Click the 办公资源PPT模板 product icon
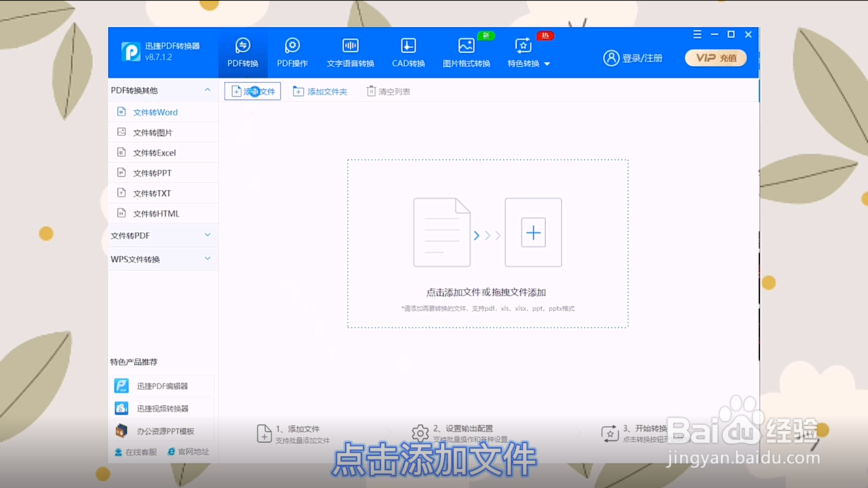This screenshot has height=488, width=868. pyautogui.click(x=121, y=431)
